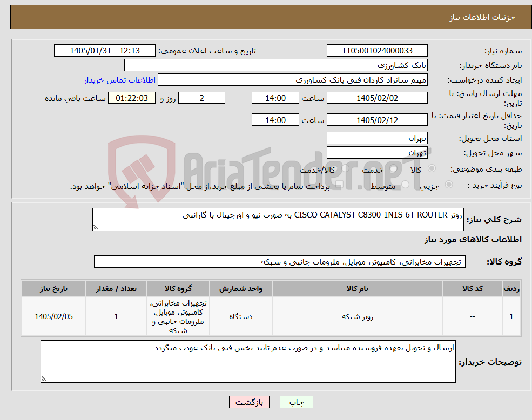The image size is (532, 420).
Task: Click the چاپ (print) button
Action: coord(296,402)
